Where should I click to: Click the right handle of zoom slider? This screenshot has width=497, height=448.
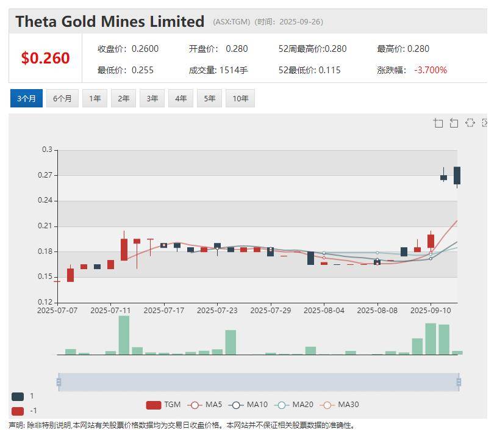coord(459,382)
